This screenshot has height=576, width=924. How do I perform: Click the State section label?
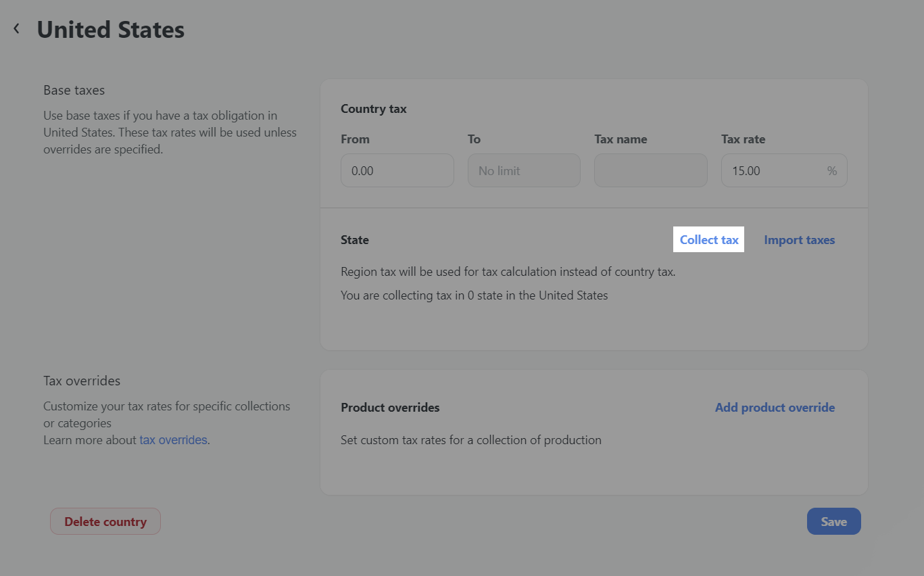coord(355,240)
